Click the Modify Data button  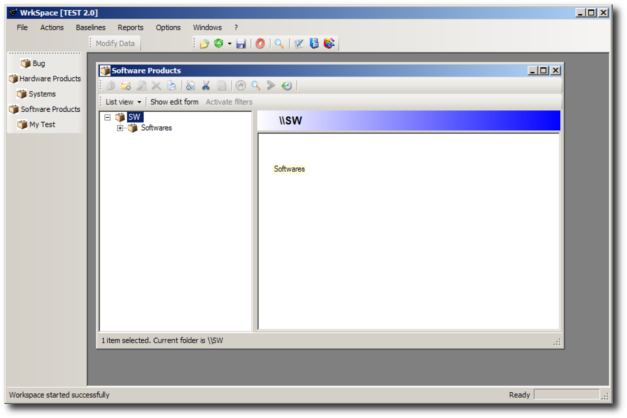(x=115, y=43)
